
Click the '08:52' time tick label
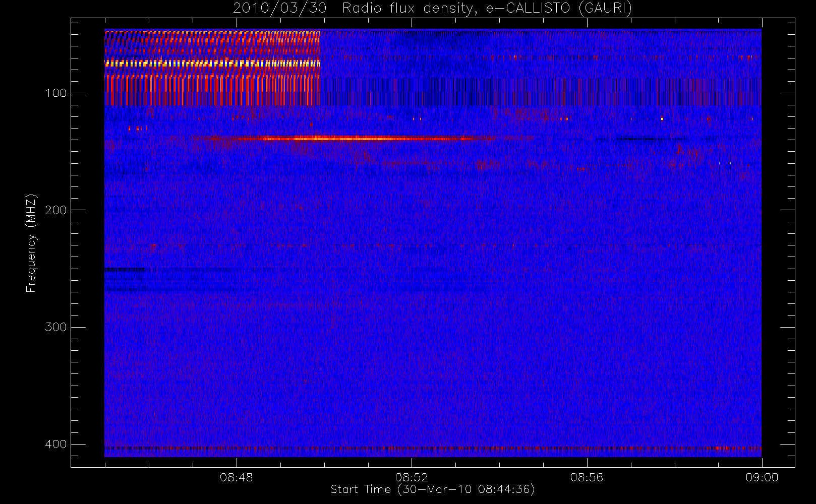coord(412,477)
